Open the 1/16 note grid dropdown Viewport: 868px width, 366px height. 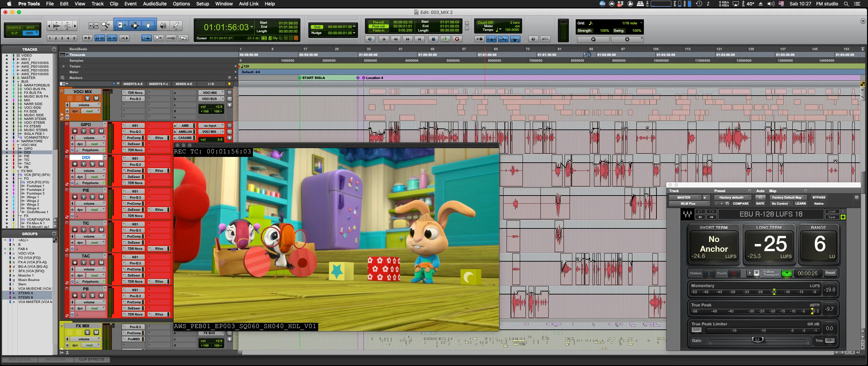click(x=641, y=23)
